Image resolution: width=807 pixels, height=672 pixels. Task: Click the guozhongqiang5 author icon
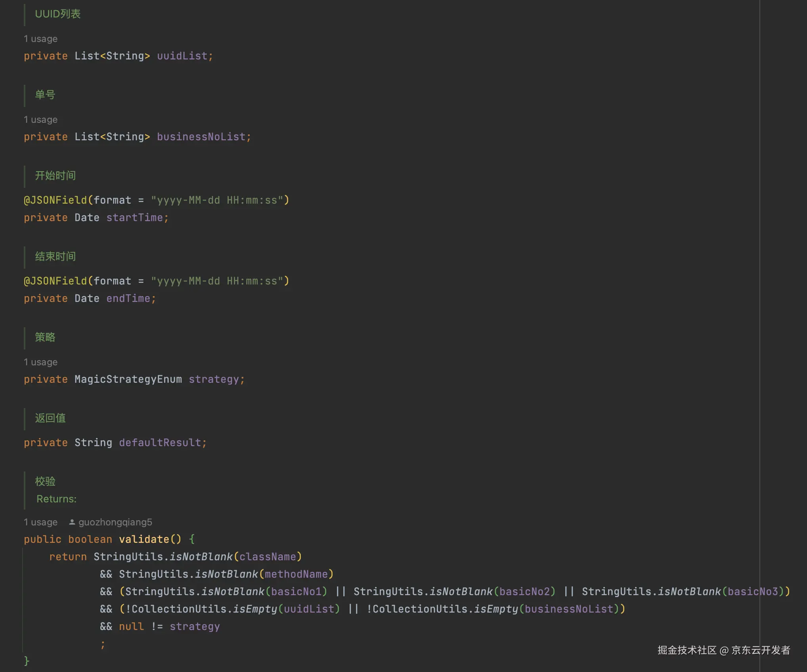click(72, 522)
